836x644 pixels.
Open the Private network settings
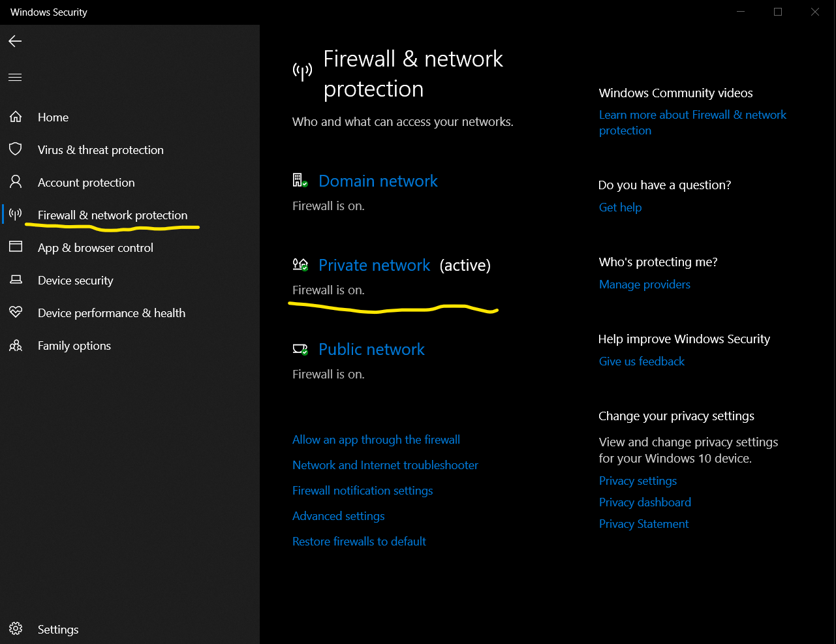click(x=374, y=266)
